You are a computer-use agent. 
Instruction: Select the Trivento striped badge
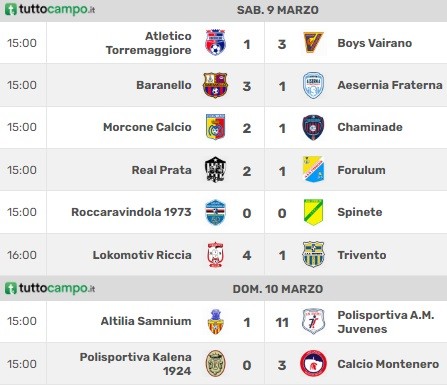[x=313, y=255]
